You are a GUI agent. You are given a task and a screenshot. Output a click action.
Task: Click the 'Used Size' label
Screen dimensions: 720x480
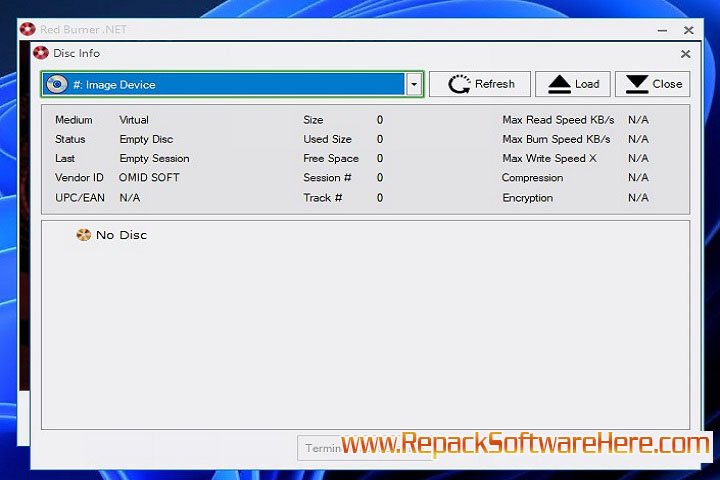click(327, 139)
